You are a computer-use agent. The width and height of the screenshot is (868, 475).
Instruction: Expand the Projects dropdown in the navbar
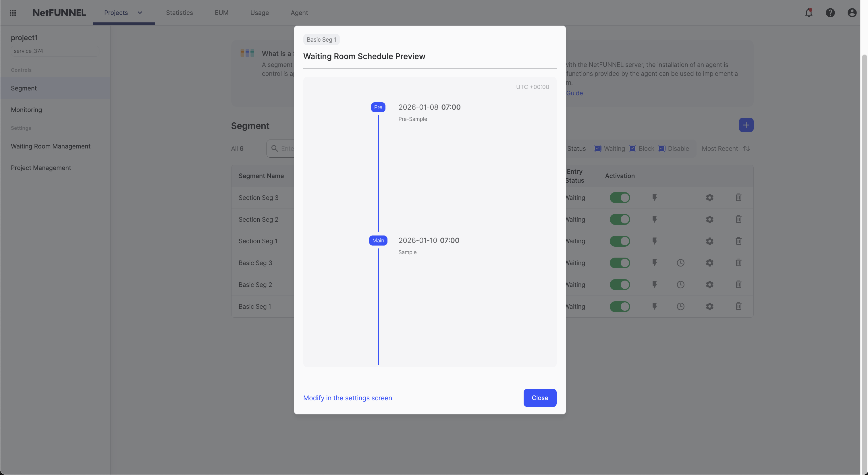point(140,12)
